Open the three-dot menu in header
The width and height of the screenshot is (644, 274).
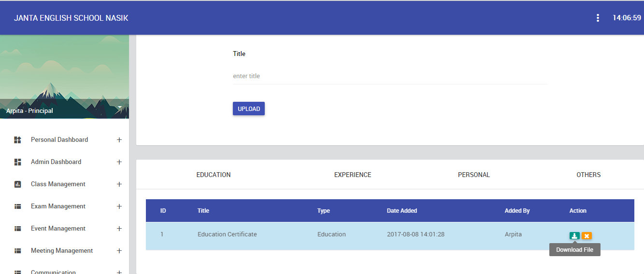[598, 18]
